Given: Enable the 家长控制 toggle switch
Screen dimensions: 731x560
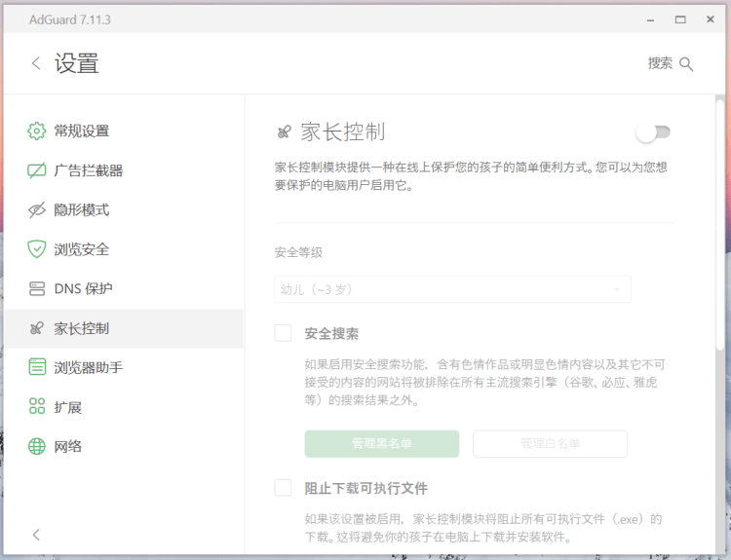Looking at the screenshot, I should 653,132.
